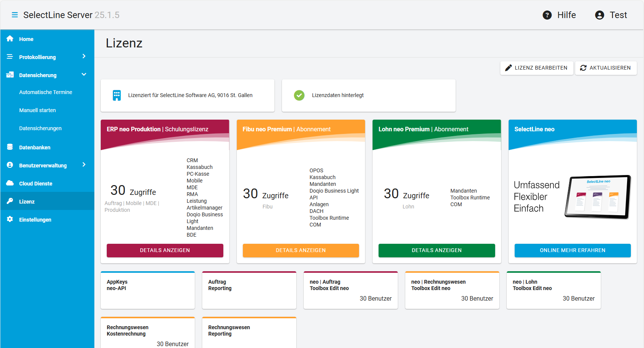Click the Datensicherung backup icon

[10, 75]
